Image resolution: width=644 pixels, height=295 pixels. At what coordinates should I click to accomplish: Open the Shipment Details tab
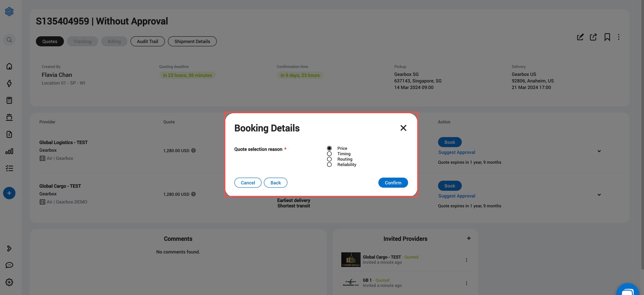coord(192,41)
